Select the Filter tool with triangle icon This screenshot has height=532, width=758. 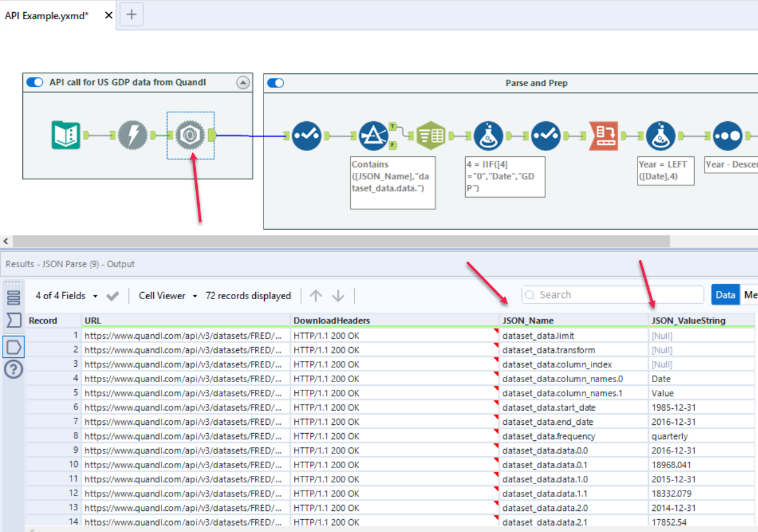point(374,135)
